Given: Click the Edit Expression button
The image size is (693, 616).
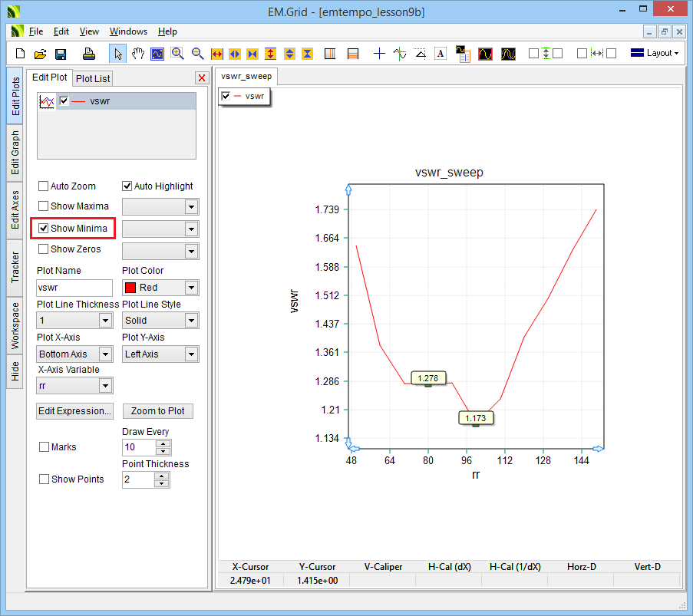Looking at the screenshot, I should point(74,411).
